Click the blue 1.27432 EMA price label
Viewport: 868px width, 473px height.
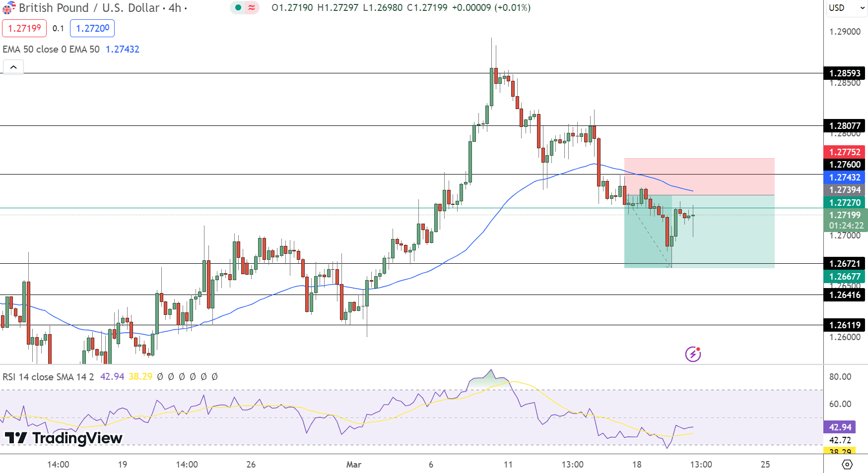coord(845,177)
